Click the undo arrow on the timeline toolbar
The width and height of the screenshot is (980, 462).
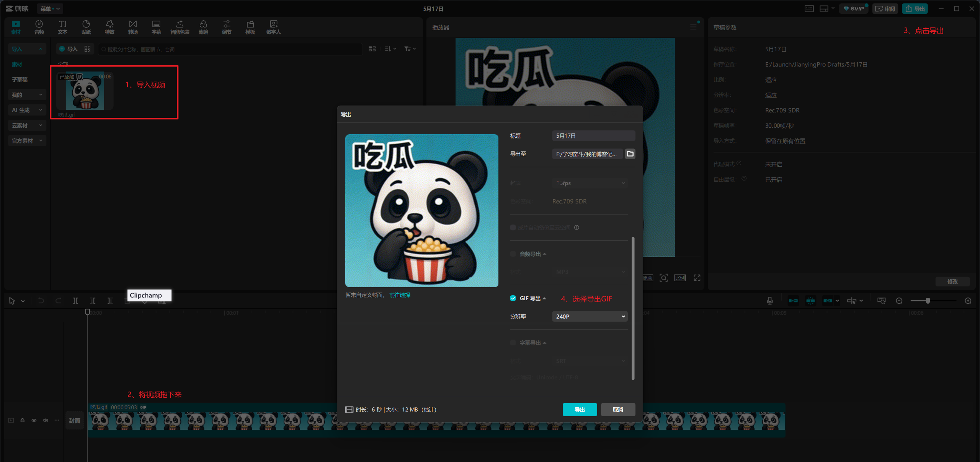[x=41, y=301]
